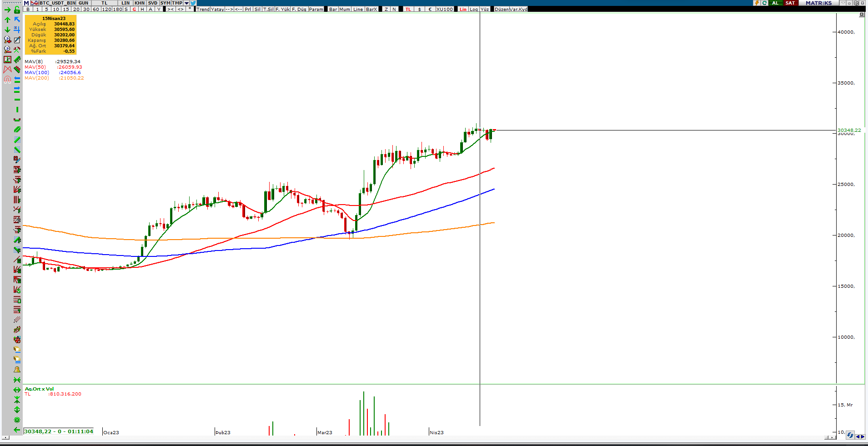
Task: Click the green left arrow at bottom
Action: pos(17,430)
